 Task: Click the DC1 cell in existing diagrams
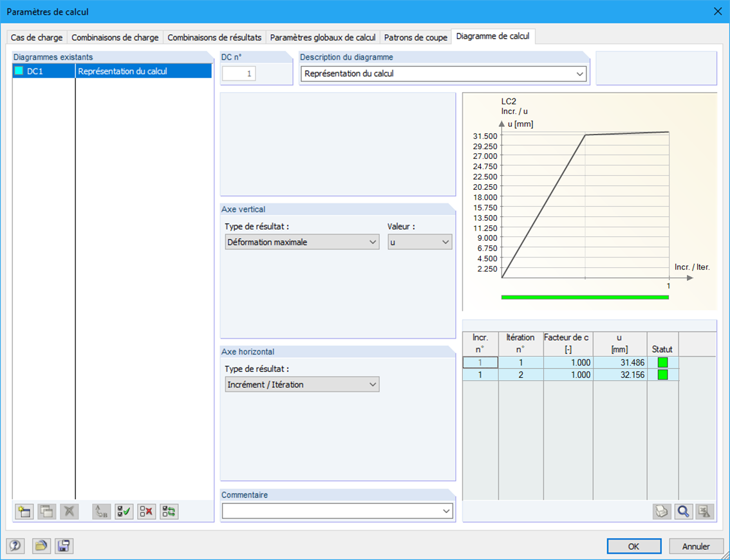tap(44, 71)
